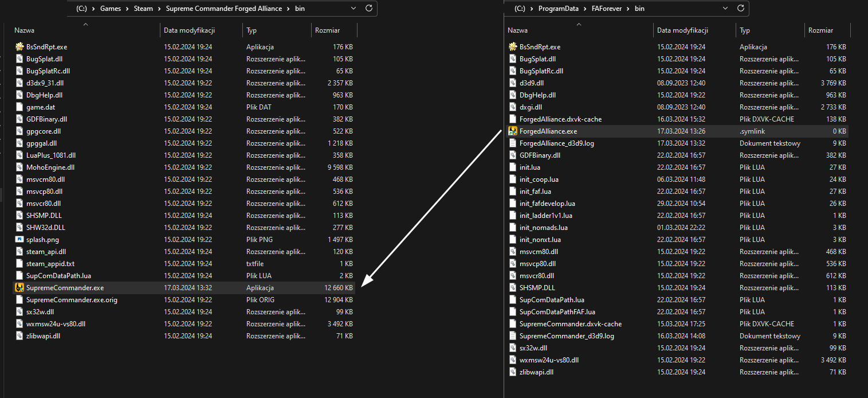Select the init_ladder1v1.lua file name
This screenshot has width=868, height=398.
(546, 216)
